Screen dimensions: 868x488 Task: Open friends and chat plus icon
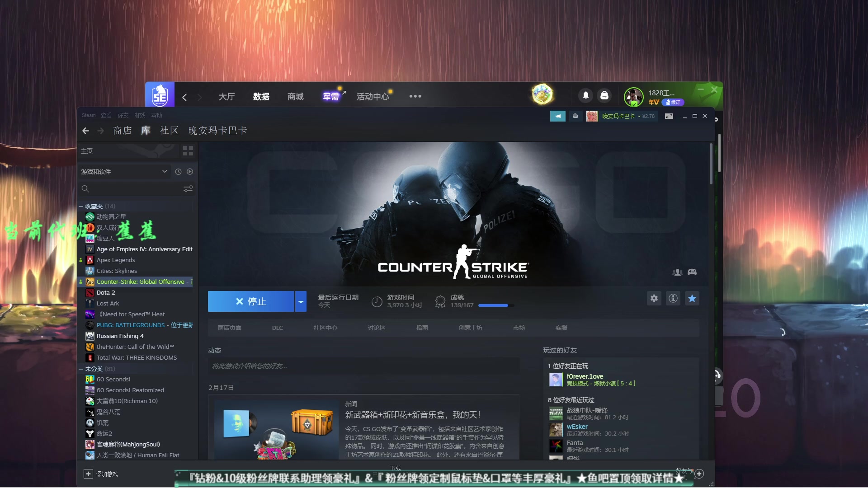[x=699, y=474]
